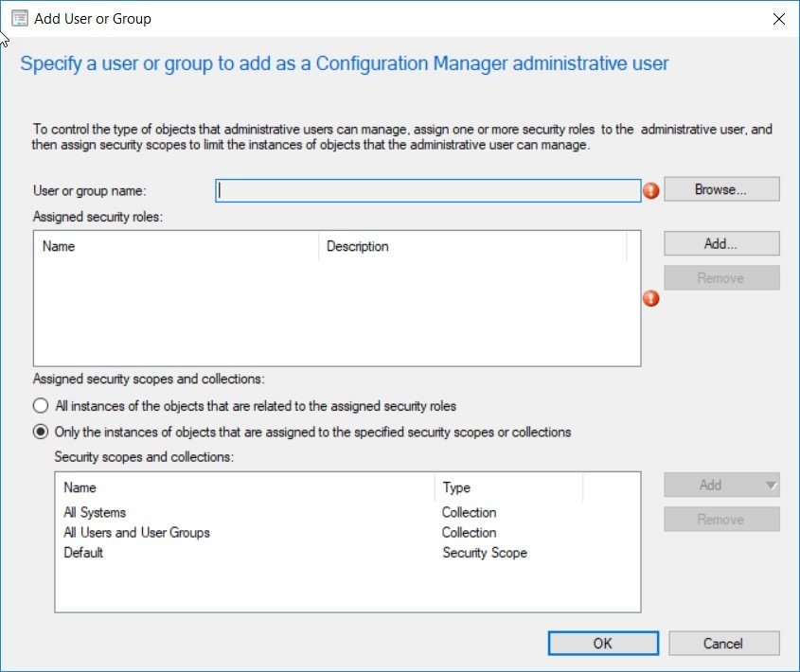Focus the User or group name field

pos(428,190)
